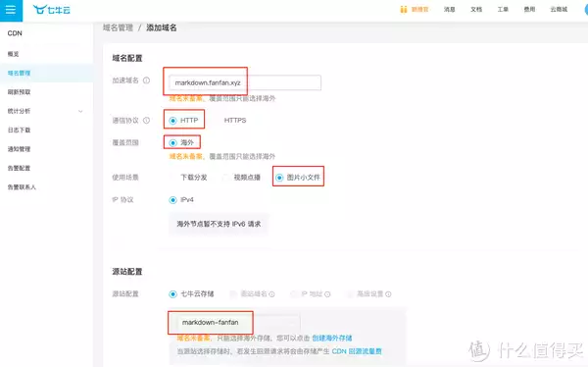Open 文档 in the top navigation
Screen dimensions: 588x367
[x=476, y=10]
